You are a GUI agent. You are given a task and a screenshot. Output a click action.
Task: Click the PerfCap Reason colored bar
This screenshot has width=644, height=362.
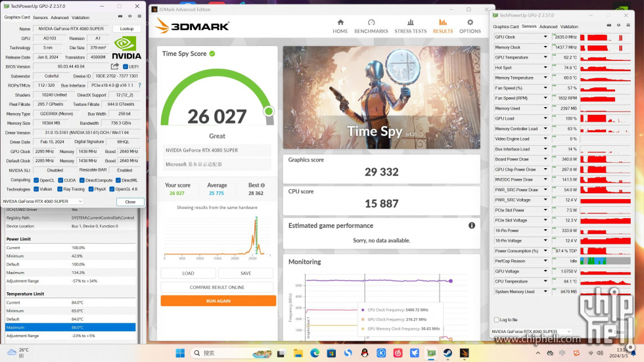pyautogui.click(x=605, y=261)
